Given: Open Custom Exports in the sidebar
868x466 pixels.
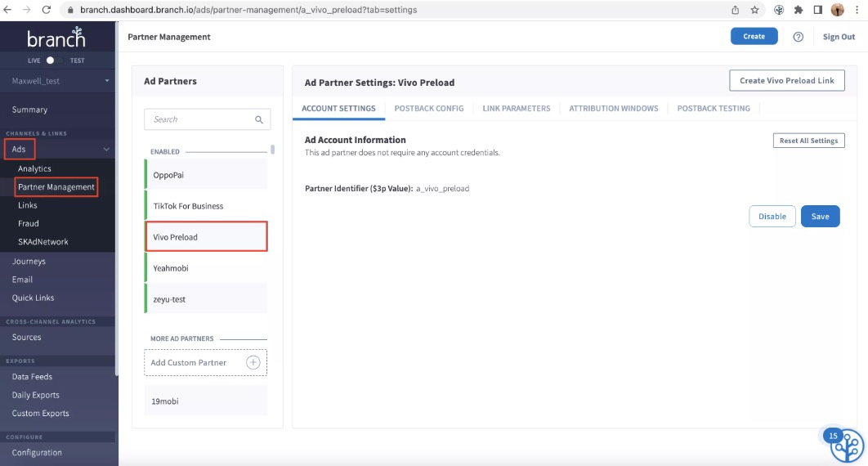Looking at the screenshot, I should [40, 414].
